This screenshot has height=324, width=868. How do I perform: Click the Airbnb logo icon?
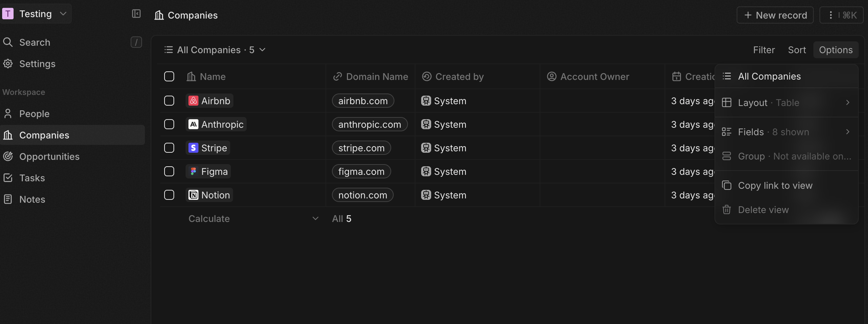pyautogui.click(x=193, y=101)
